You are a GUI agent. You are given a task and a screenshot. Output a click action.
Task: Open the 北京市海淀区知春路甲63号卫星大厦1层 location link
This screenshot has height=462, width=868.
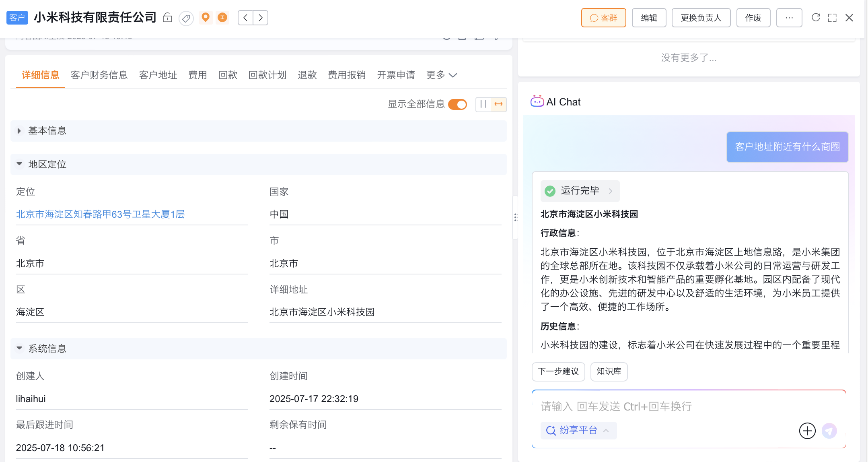coord(100,214)
